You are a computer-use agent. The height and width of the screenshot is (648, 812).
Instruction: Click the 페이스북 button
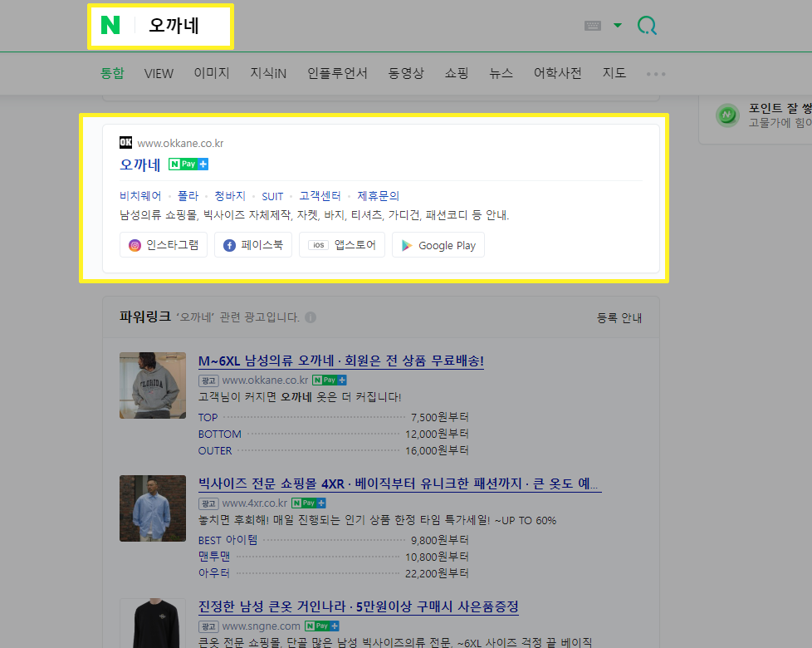[x=253, y=245]
